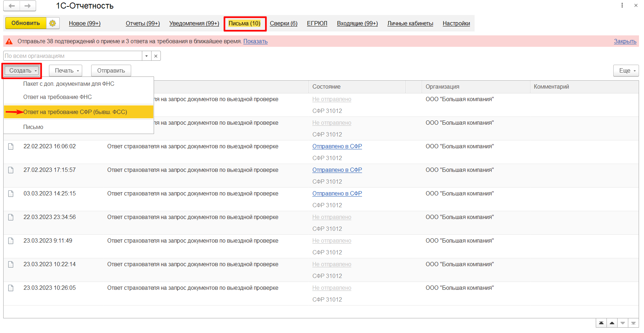The width and height of the screenshot is (644, 333).
Task: Click document icon for 22.03.2023 23:34:56
Action: pyautogui.click(x=11, y=217)
